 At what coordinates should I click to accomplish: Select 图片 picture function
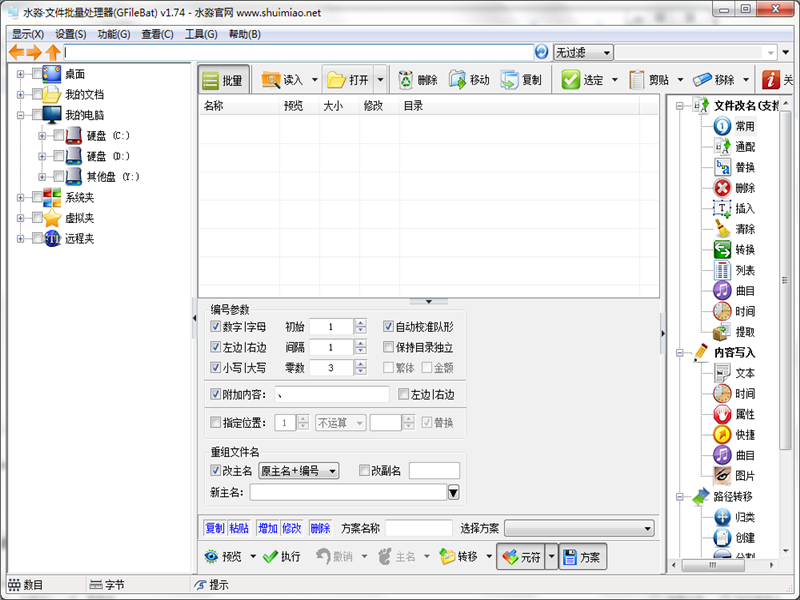click(x=734, y=476)
